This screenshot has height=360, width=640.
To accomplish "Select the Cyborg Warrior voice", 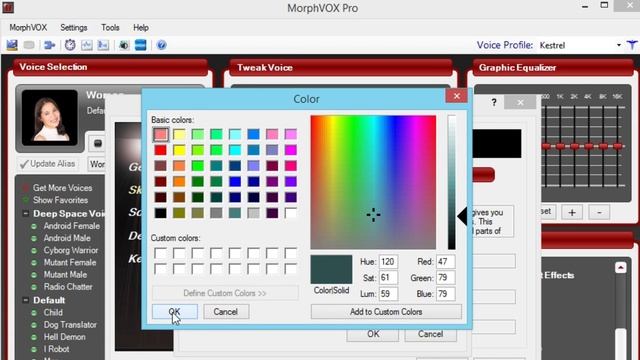I will (71, 250).
